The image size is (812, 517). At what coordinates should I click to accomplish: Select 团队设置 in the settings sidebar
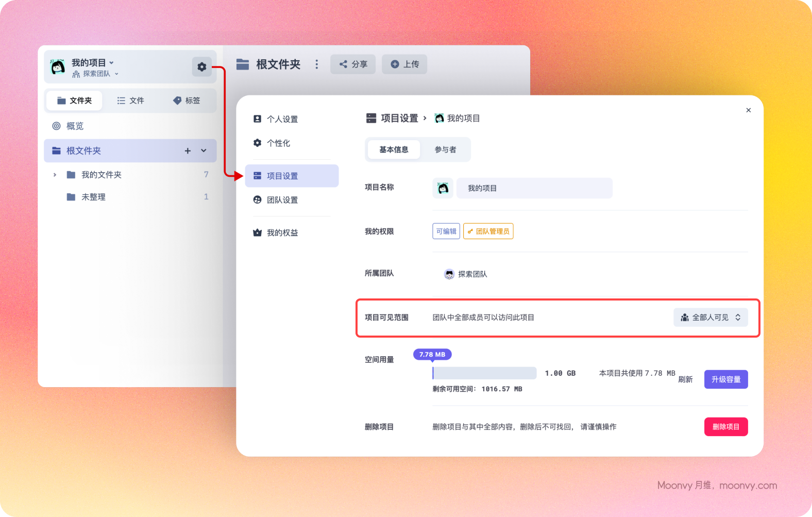[x=282, y=200]
